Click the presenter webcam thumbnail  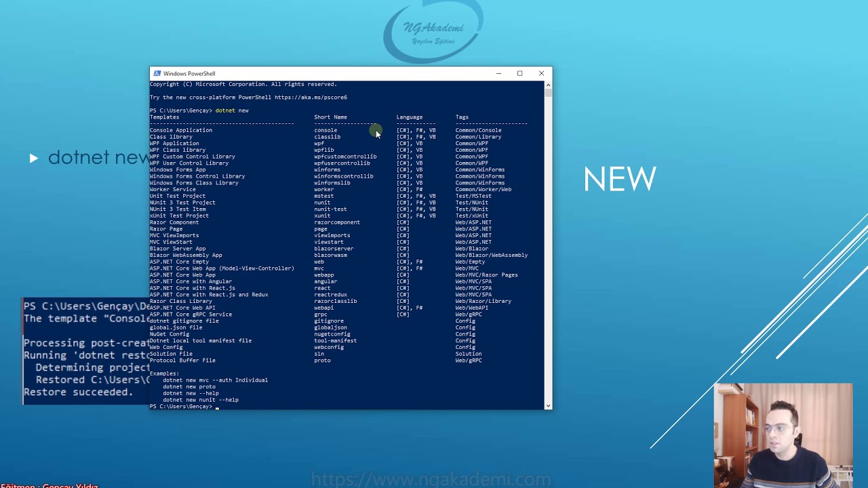pyautogui.click(x=783, y=436)
